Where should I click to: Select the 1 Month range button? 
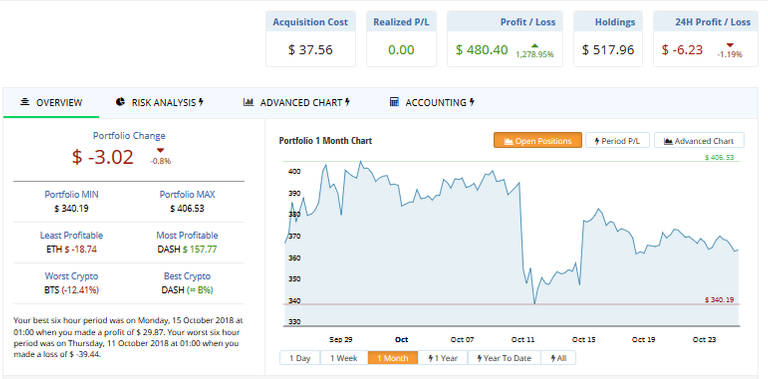(x=393, y=358)
